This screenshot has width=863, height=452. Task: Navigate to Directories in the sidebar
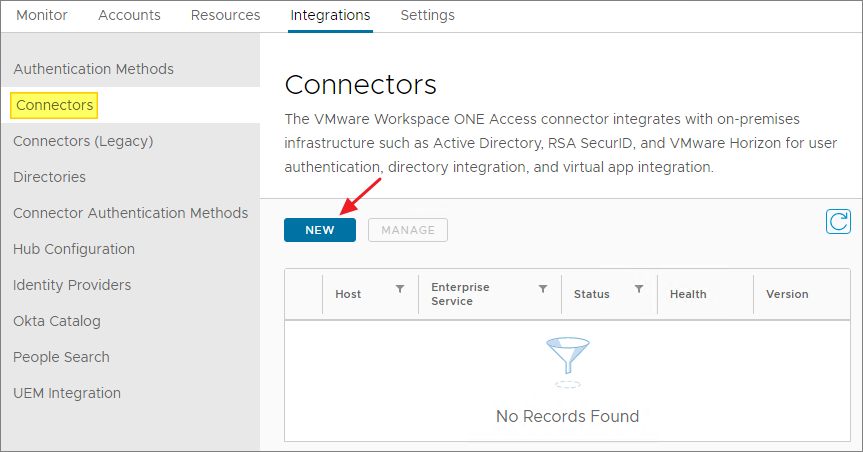point(49,177)
